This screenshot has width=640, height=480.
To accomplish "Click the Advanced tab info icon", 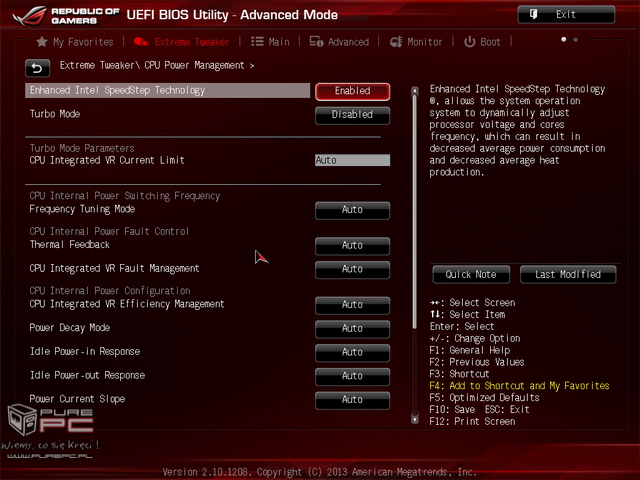I will (x=316, y=42).
